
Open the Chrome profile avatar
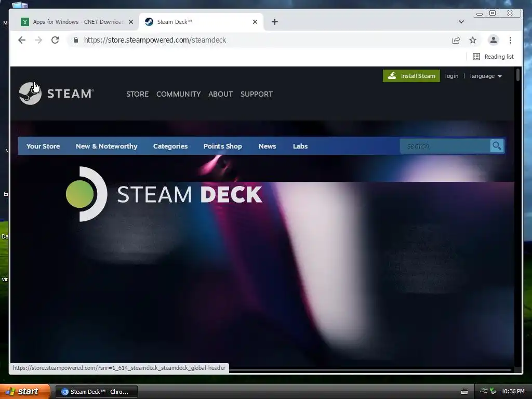click(494, 40)
